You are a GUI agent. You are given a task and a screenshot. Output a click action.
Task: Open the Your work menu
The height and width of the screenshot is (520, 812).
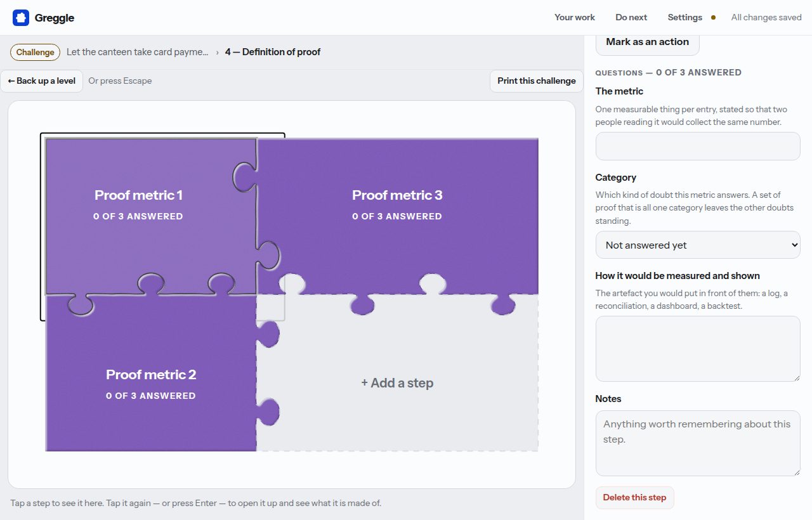click(575, 18)
